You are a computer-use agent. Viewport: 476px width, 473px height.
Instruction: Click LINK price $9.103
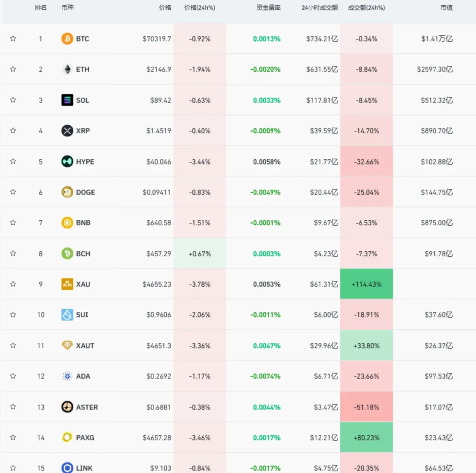161,468
